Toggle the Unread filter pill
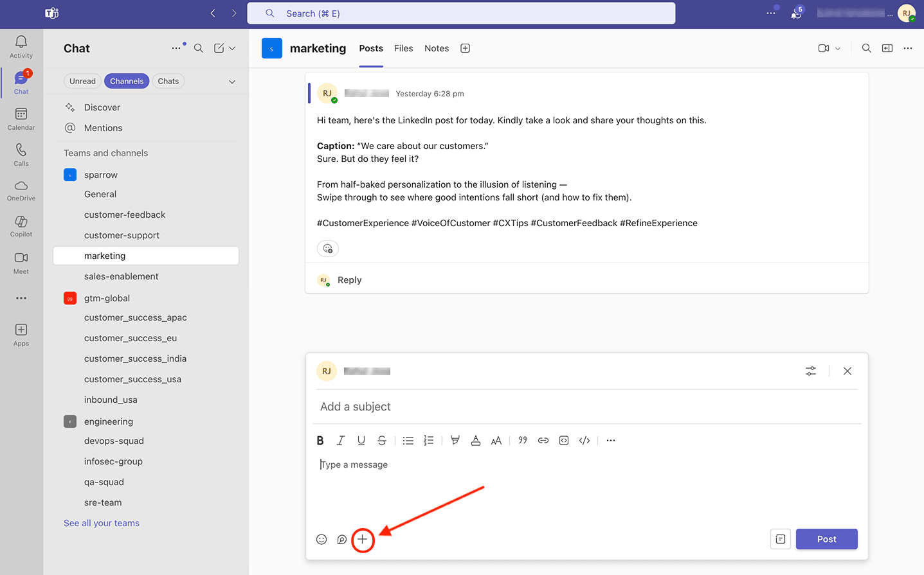Screen dimensions: 924x575 [82, 81]
